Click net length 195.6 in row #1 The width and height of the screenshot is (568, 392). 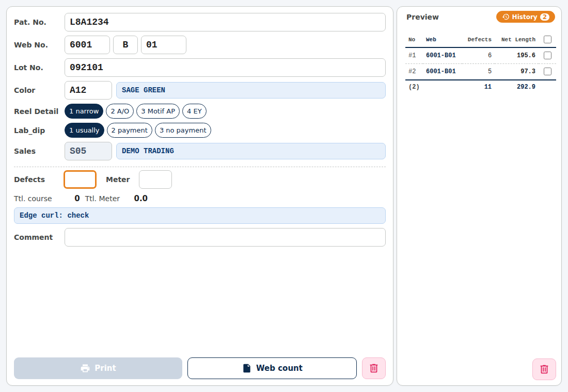click(526, 55)
